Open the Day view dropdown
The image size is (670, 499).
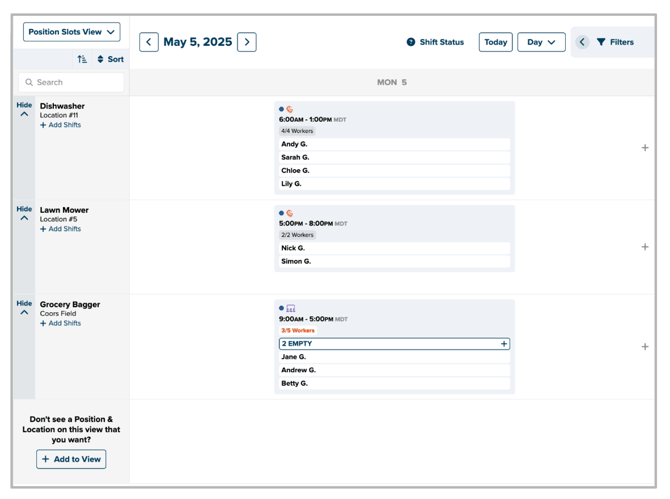(x=541, y=42)
